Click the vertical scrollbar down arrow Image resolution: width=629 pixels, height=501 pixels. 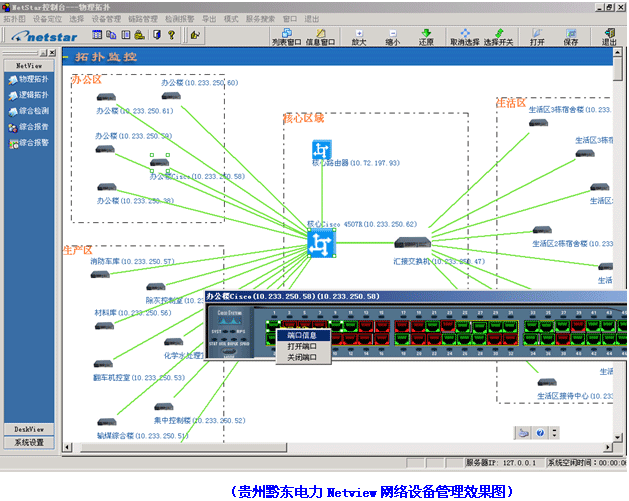[x=617, y=437]
